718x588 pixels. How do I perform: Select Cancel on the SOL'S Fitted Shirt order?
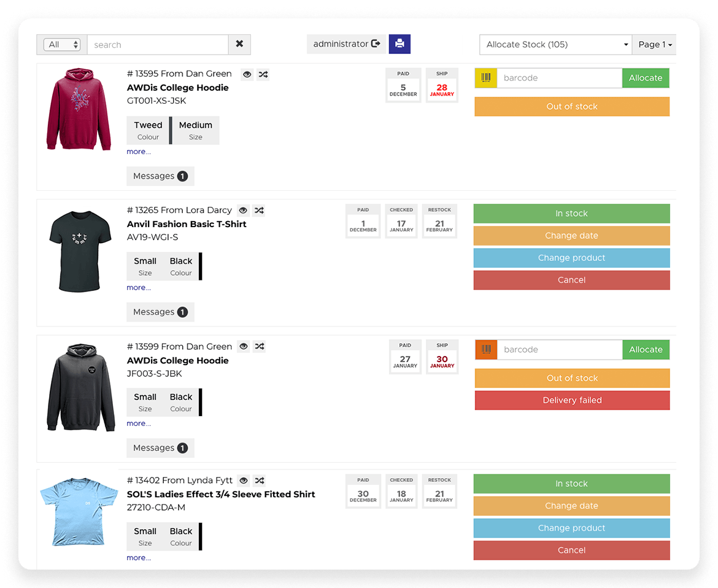click(571, 550)
